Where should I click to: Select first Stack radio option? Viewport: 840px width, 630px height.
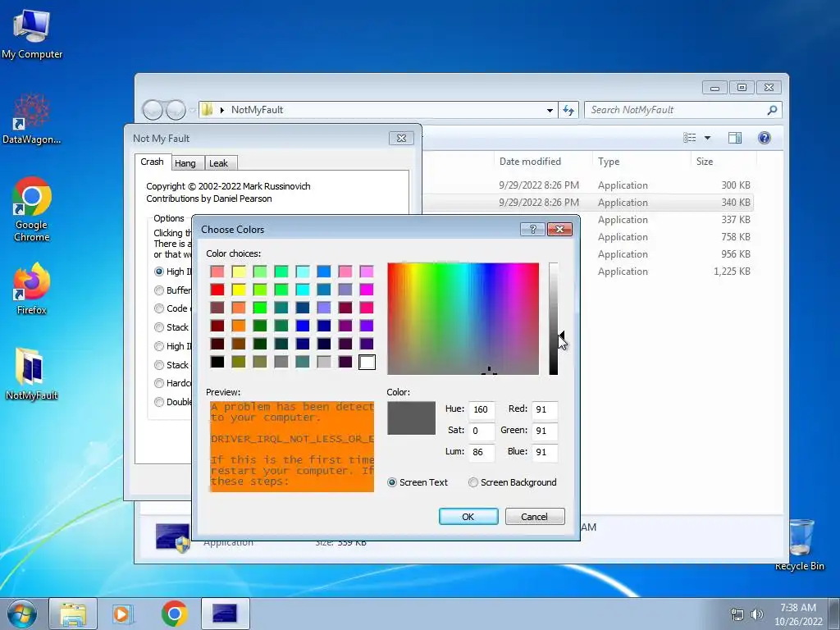click(159, 327)
